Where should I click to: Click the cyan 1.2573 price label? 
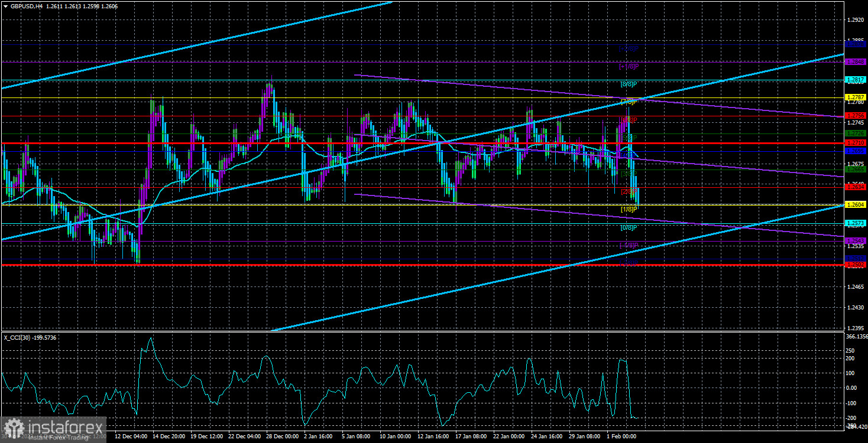pos(856,223)
